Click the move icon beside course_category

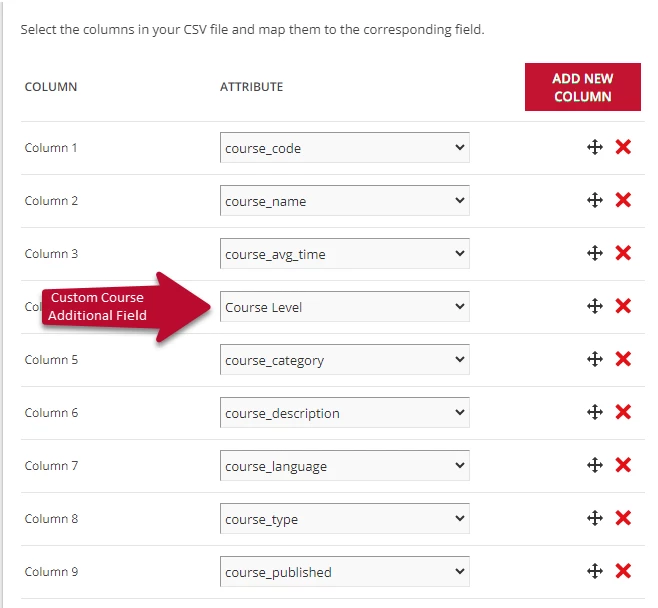click(594, 359)
